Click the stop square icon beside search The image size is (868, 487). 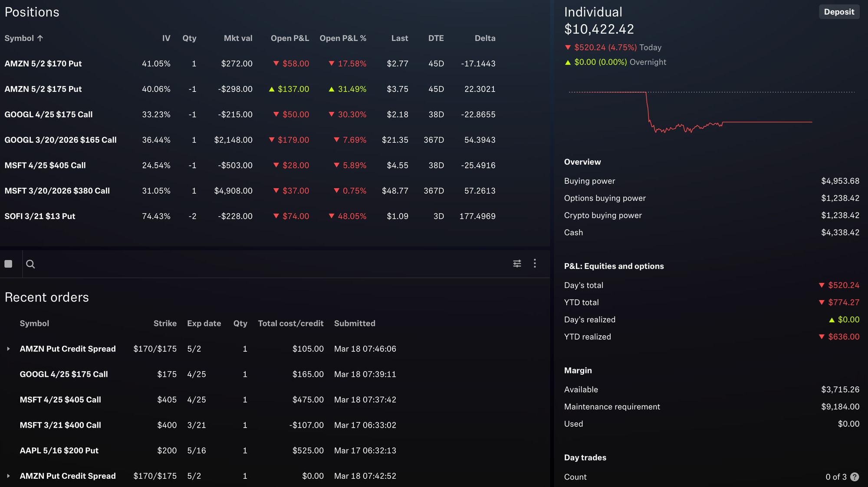point(8,264)
